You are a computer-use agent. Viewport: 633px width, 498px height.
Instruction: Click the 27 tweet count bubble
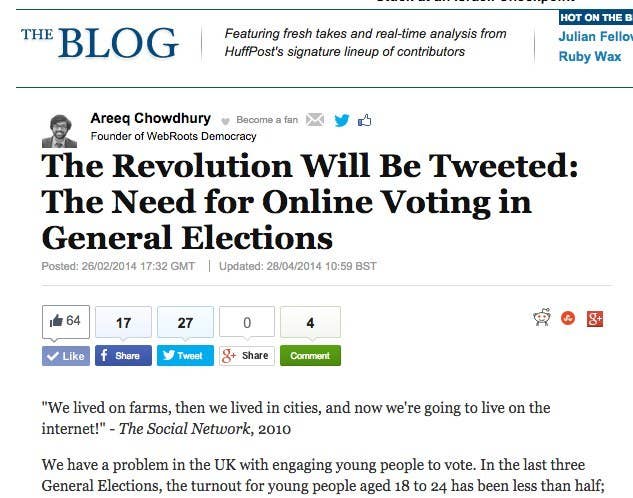tap(185, 322)
